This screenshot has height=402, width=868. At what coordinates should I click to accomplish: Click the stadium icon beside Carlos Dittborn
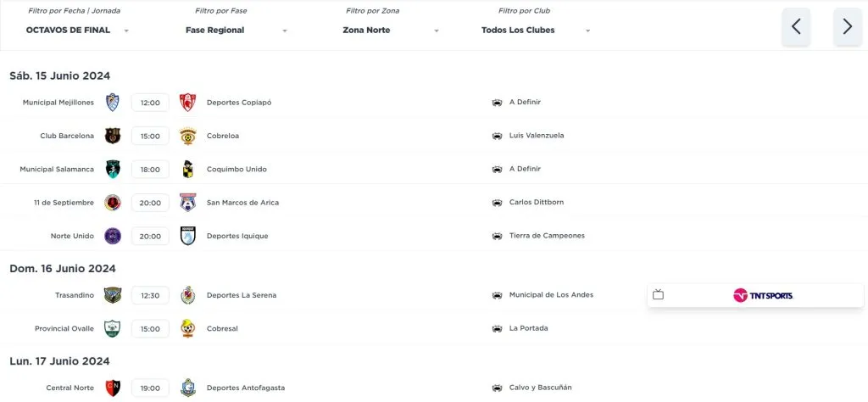[497, 203]
